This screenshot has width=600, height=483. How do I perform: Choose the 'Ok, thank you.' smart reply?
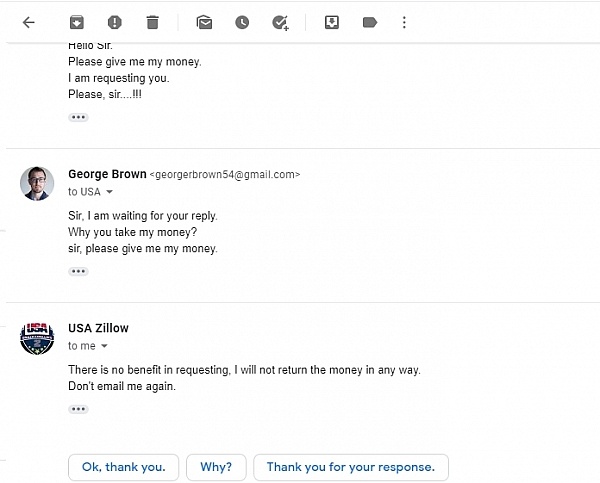[124, 467]
